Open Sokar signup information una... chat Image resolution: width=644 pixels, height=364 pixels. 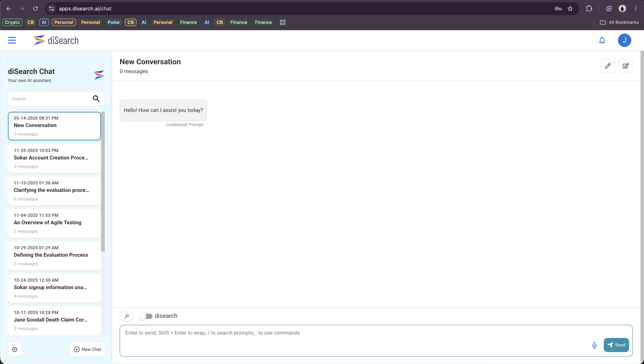point(54,288)
